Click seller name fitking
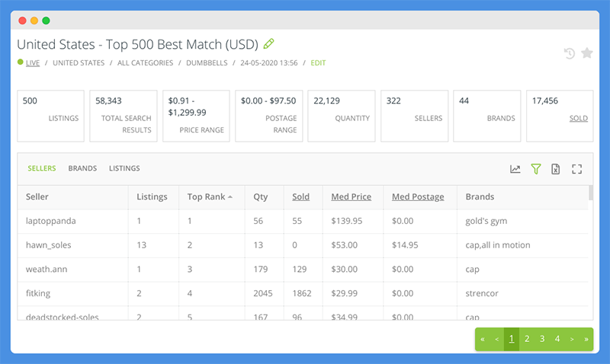This screenshot has width=610, height=364. click(x=37, y=293)
